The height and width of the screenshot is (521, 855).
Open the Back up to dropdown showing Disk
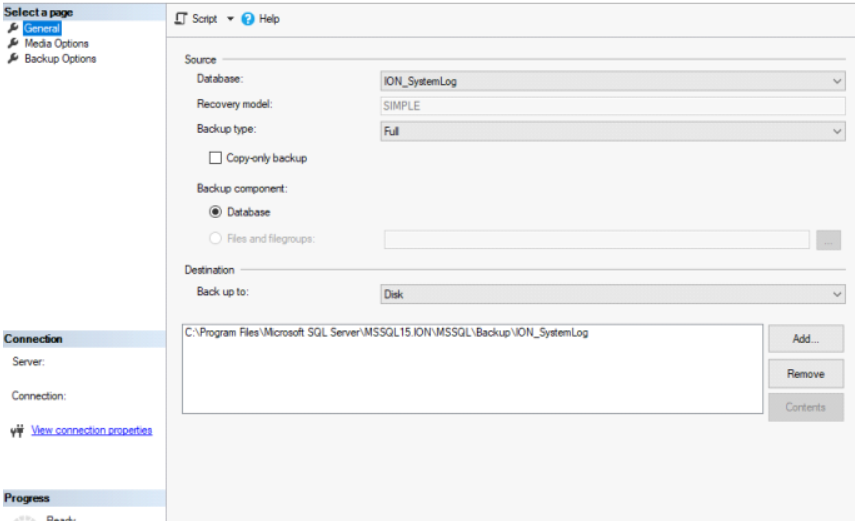click(613, 295)
